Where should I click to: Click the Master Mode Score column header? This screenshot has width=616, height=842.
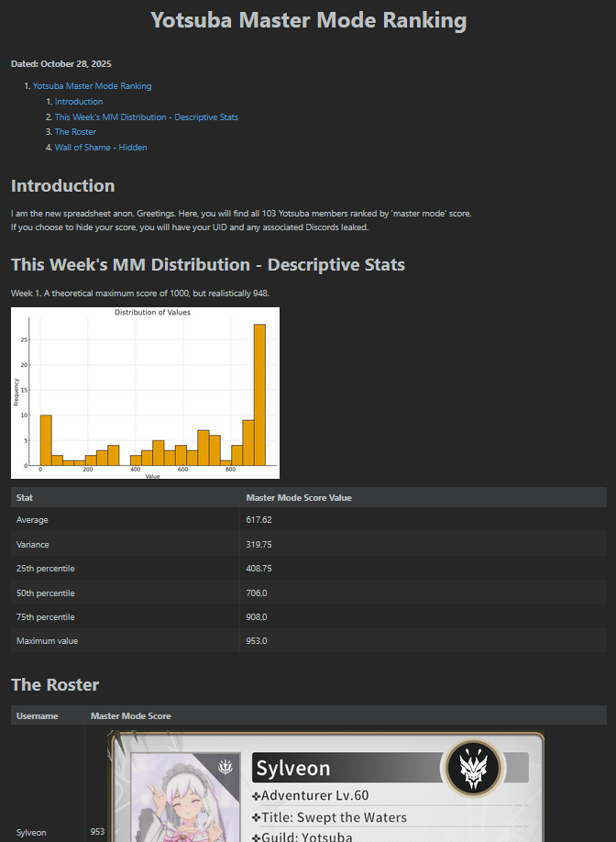click(131, 715)
